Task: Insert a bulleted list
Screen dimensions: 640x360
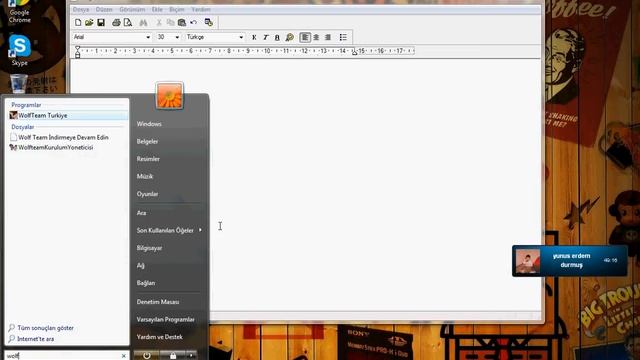Action: tap(343, 37)
